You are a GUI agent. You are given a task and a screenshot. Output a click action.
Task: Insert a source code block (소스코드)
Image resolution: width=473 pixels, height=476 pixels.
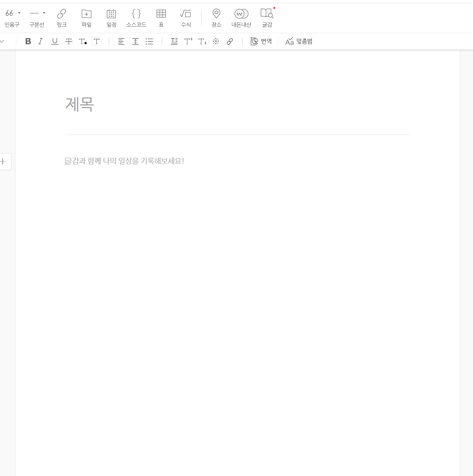136,18
